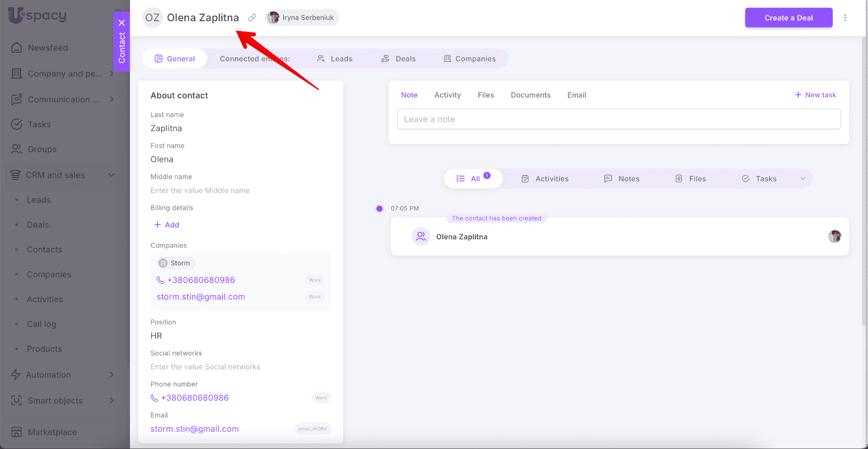This screenshot has width=868, height=449.
Task: Open the timeline filter dropdown chevron
Action: [x=803, y=179]
